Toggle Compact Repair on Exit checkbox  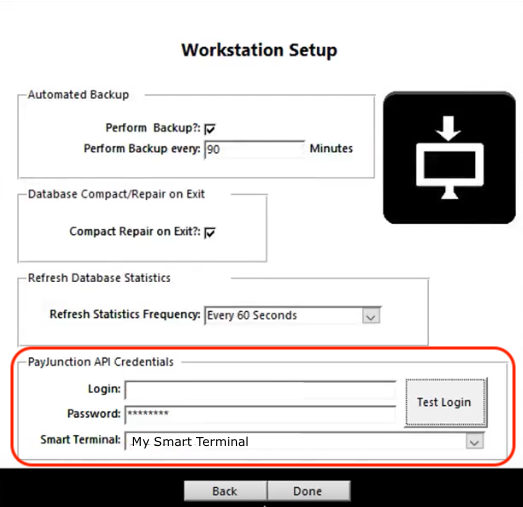pos(210,232)
